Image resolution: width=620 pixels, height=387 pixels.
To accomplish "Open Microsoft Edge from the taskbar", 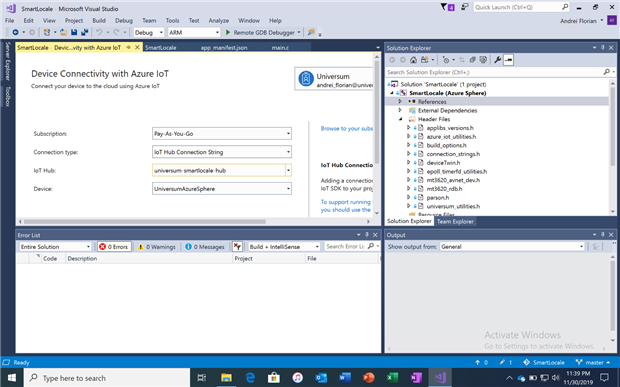I will point(250,378).
